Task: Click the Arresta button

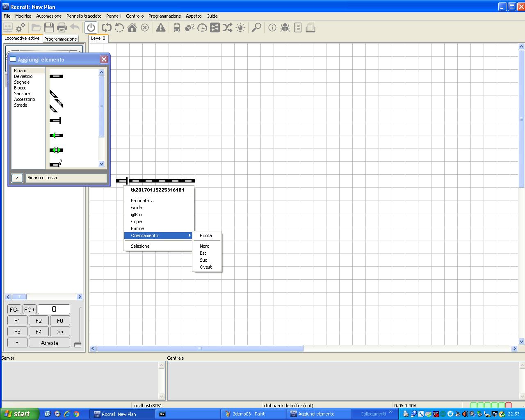Action: tap(49, 343)
